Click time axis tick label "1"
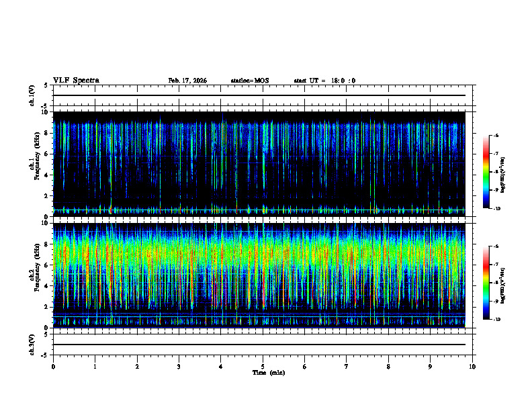Image resolution: width=532 pixels, height=411 pixels. pyautogui.click(x=95, y=367)
